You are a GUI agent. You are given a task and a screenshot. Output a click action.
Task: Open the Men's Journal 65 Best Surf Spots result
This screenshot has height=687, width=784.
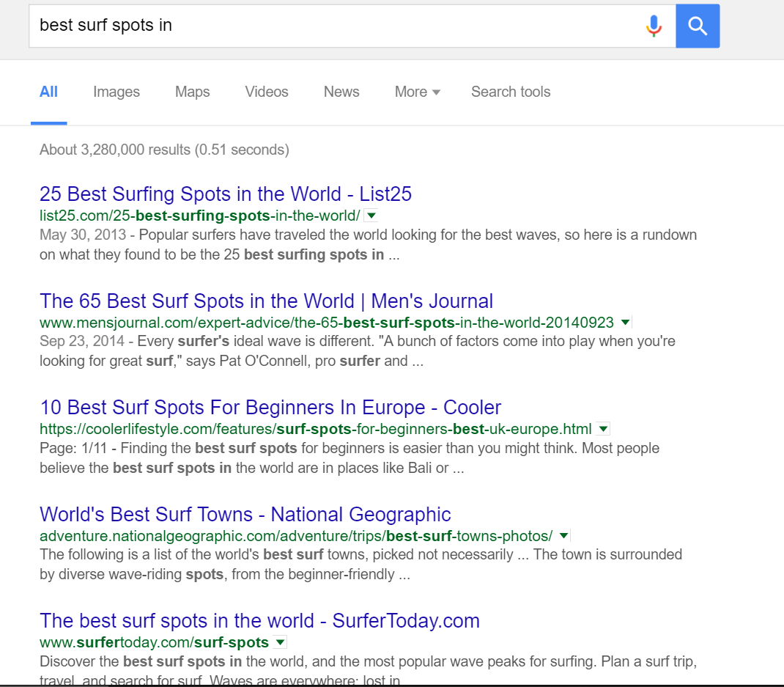(266, 301)
